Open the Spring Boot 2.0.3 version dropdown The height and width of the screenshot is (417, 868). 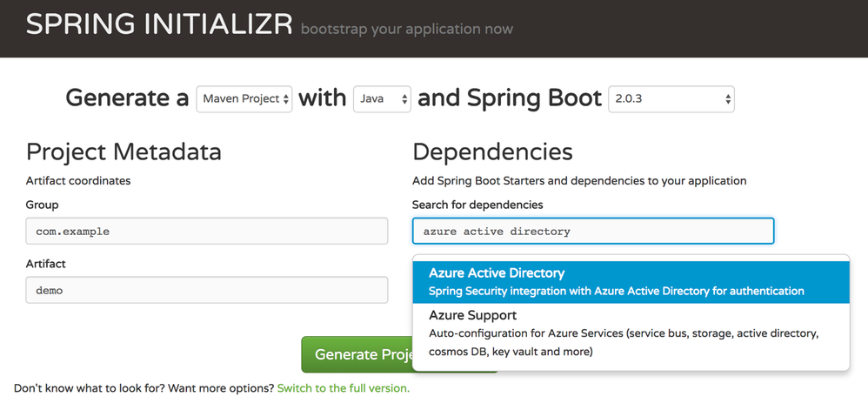click(x=671, y=99)
